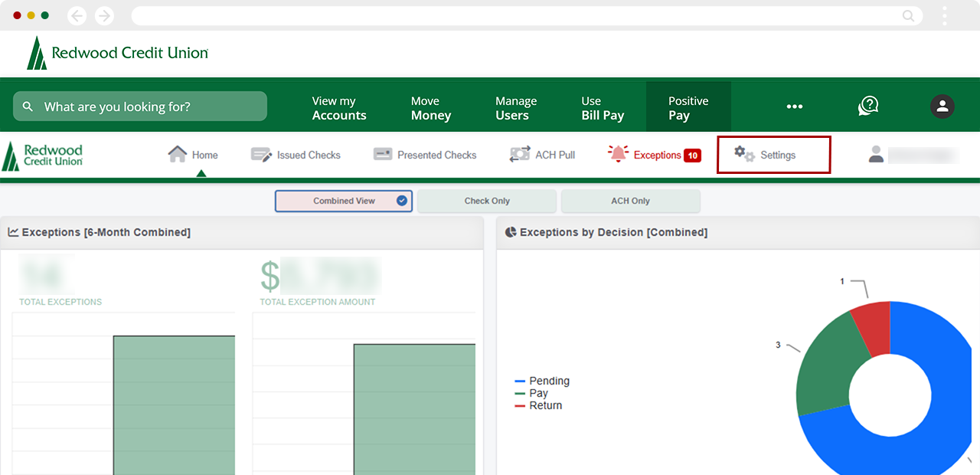Click the Total Exceptions bar in chart
This screenshot has width=980, height=475.
pyautogui.click(x=174, y=405)
